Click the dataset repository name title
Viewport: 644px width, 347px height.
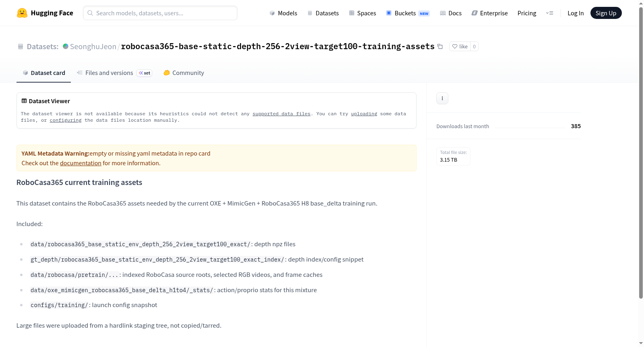coord(278,46)
